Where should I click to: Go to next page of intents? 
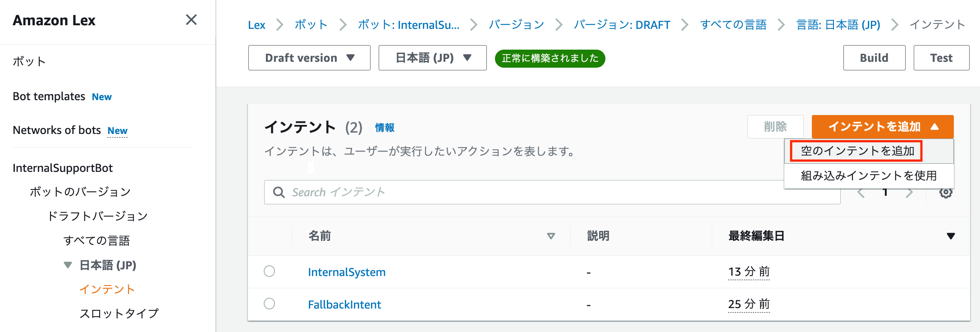(909, 193)
